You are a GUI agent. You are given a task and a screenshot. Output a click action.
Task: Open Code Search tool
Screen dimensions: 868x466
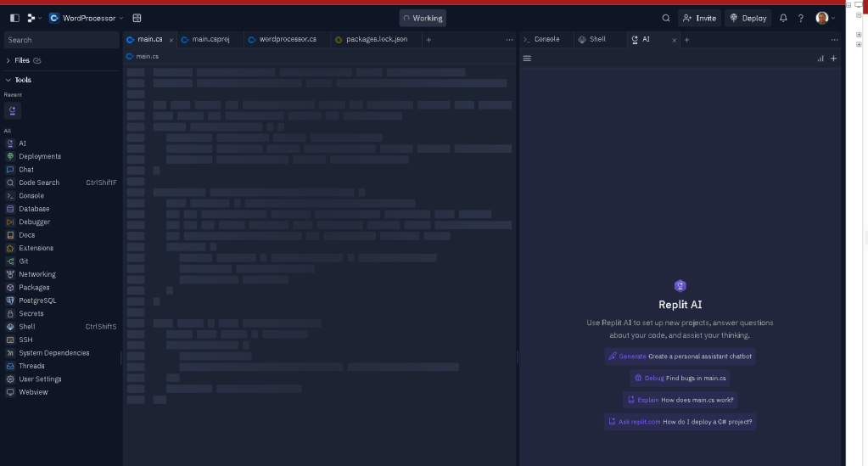point(61,182)
